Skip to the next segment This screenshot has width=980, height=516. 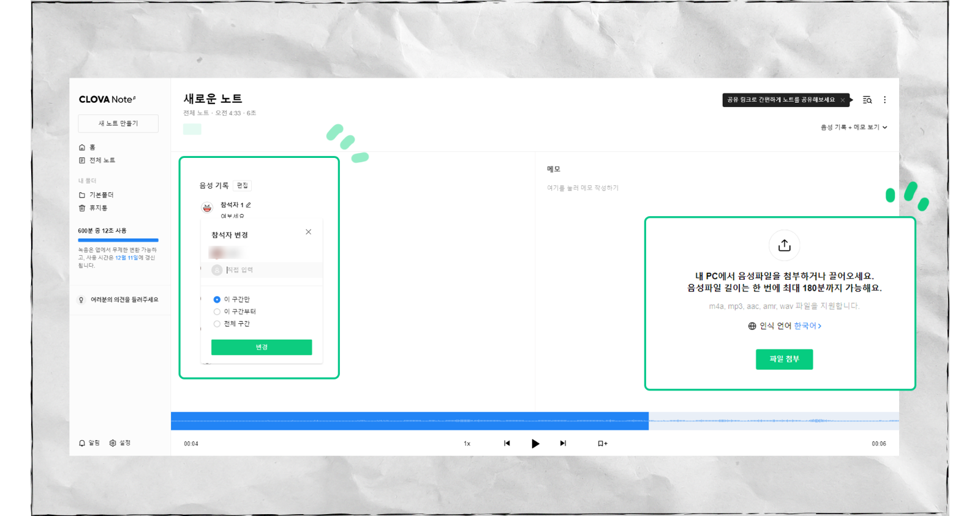[563, 443]
